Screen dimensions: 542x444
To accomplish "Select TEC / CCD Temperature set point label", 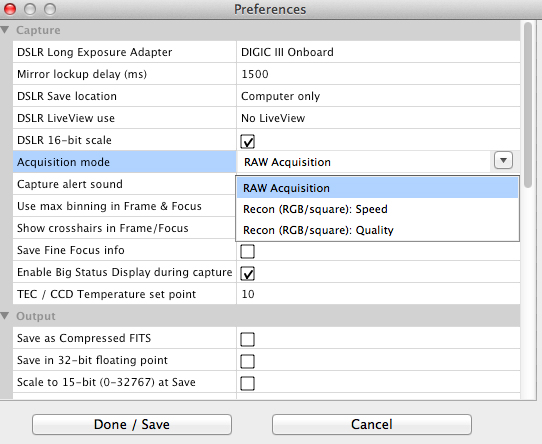I will (x=106, y=294).
